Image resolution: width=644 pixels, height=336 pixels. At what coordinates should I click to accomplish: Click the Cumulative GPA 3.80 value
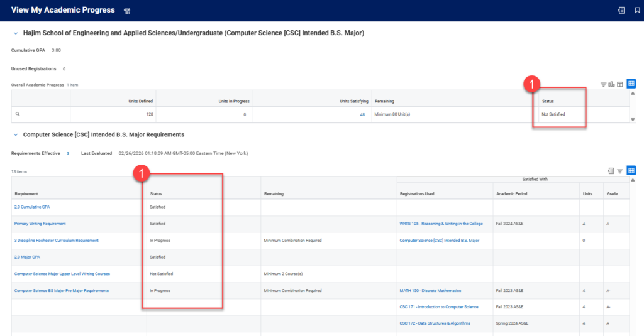point(56,50)
